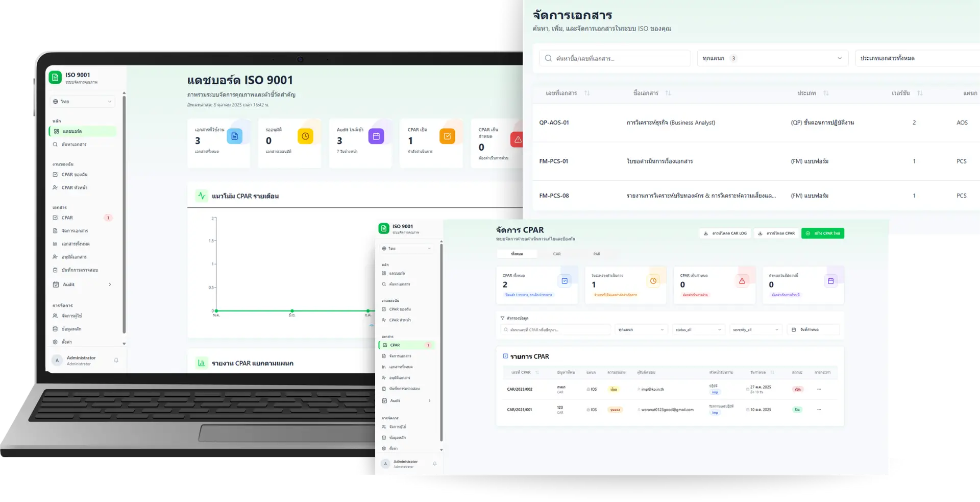Click bar chart icon beside รายงาน CPAR แยกตามแผนก

[202, 363]
